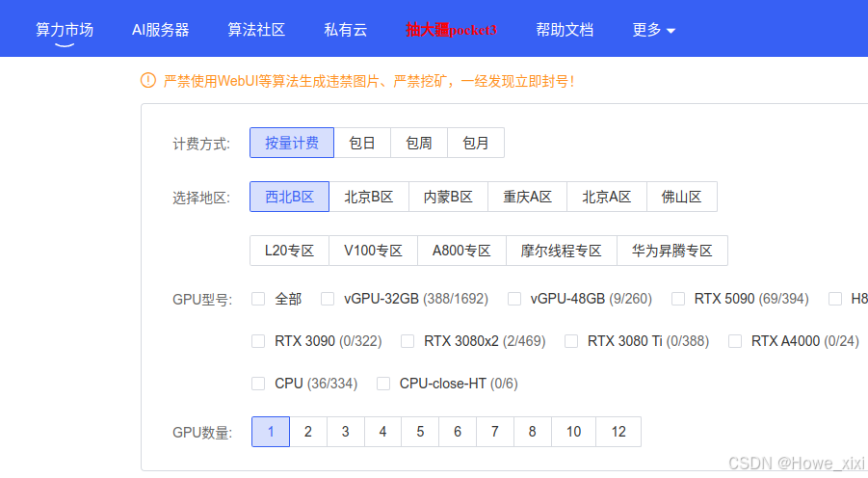Enable the RTX 5090 checkbox
Viewport: 868px width, 478px height.
[x=678, y=299]
